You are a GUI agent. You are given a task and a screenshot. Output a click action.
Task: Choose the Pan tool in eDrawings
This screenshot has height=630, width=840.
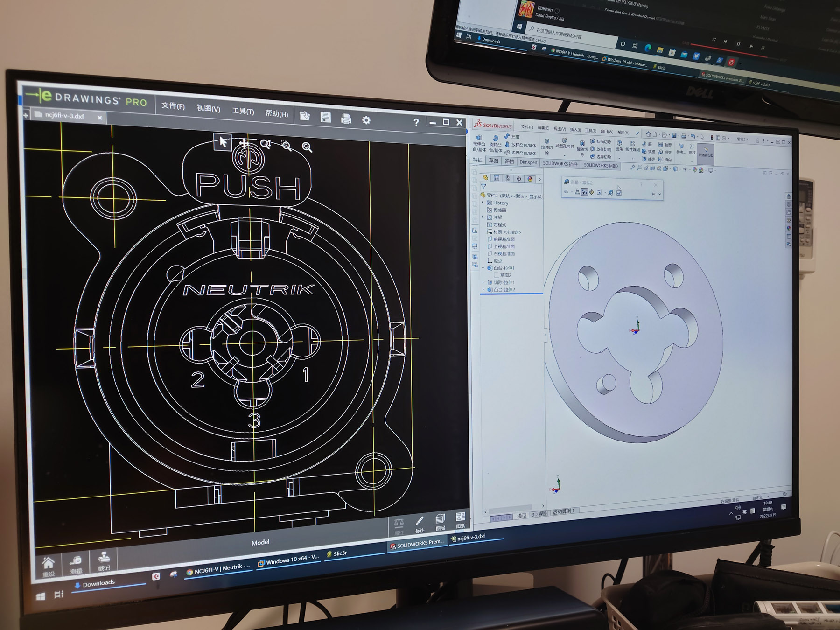244,143
